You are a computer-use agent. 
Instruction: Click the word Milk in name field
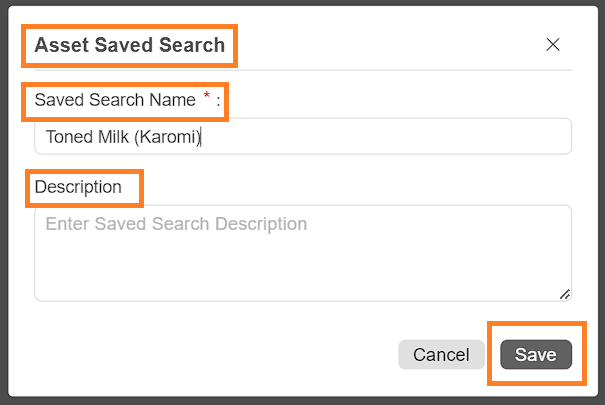coord(113,138)
